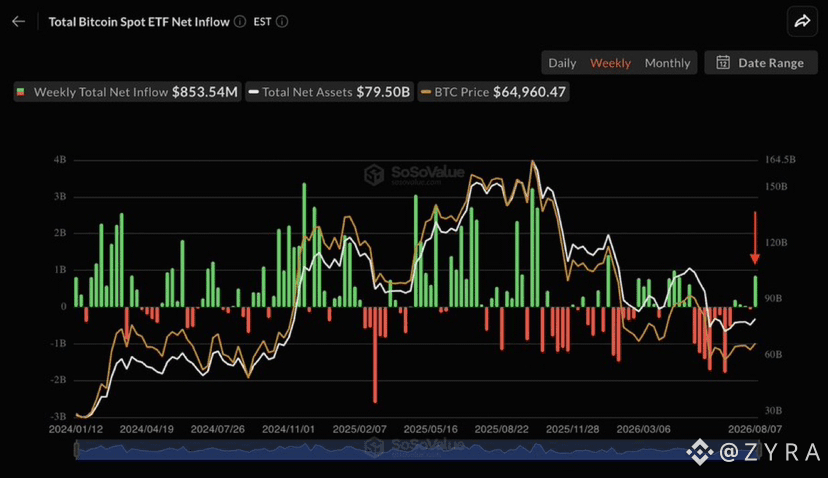Click the 2024/01/12 axis date label
The height and width of the screenshot is (478, 828).
pos(76,429)
